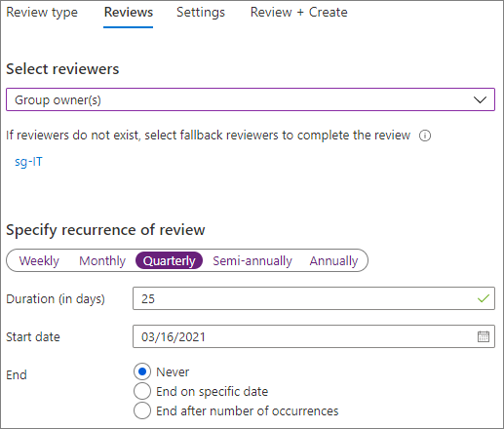Select Weekly recurrence
This screenshot has width=504, height=429.
(x=39, y=260)
